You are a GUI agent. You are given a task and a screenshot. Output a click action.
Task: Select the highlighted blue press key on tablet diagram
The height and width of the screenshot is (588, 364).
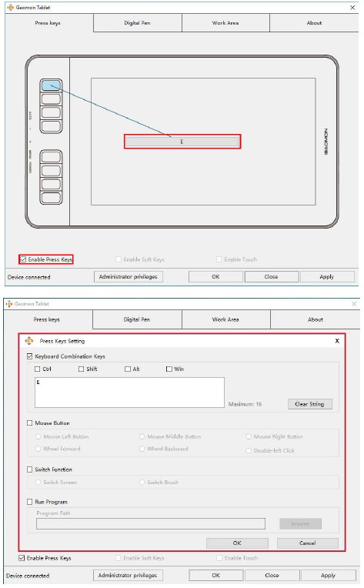coord(51,85)
